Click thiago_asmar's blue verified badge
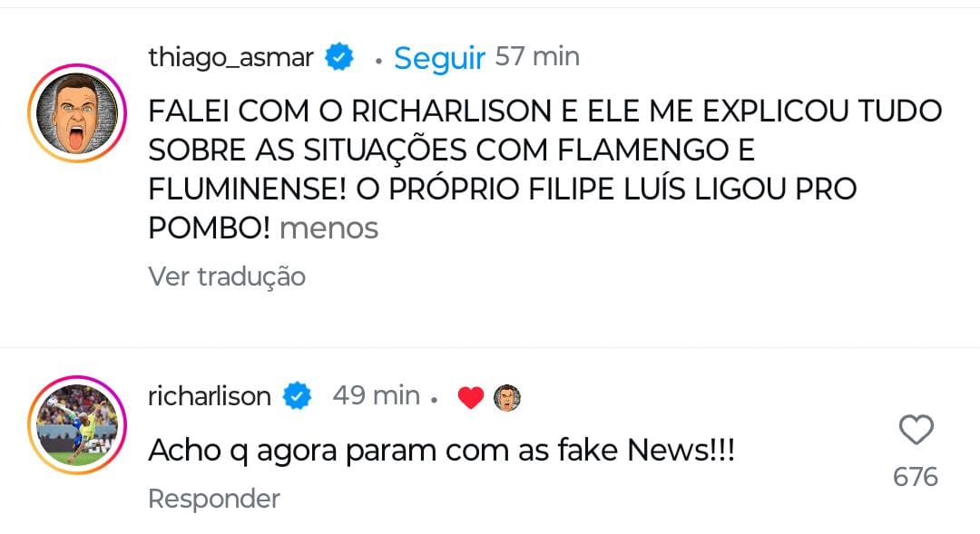 pyautogui.click(x=340, y=57)
